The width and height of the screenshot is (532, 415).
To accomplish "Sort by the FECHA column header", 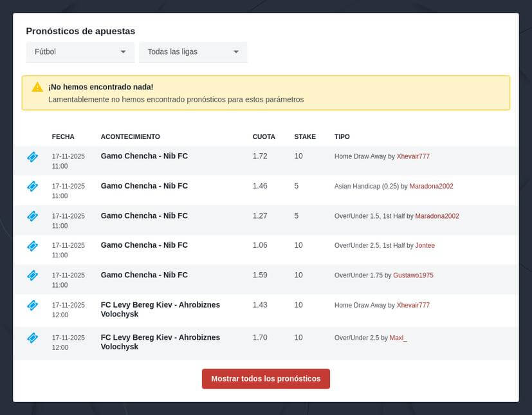I will click(62, 136).
